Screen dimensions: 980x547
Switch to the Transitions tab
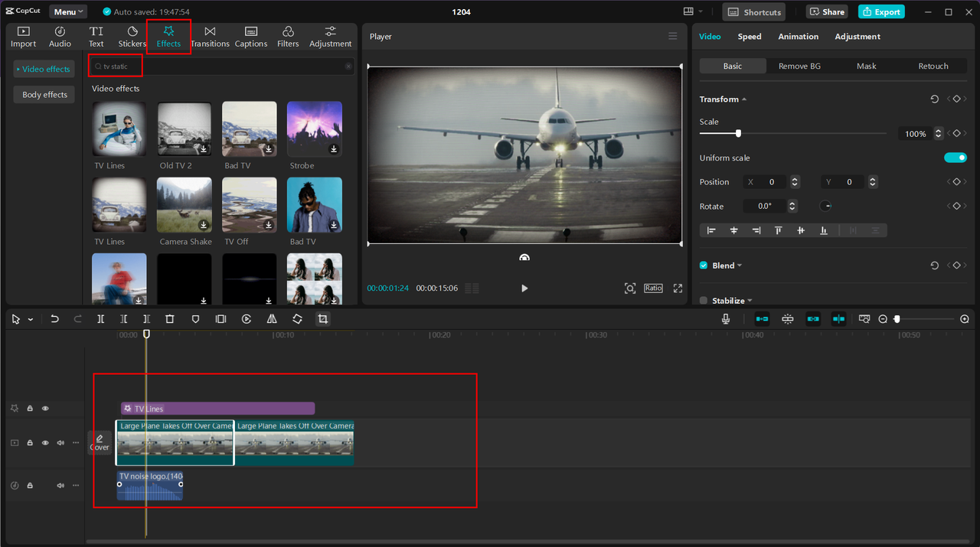(210, 37)
